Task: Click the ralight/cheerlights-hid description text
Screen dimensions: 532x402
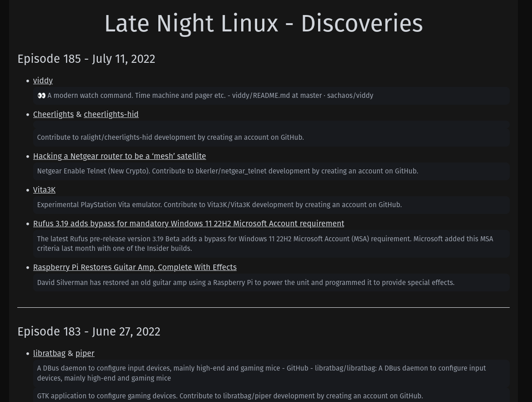Action: [170, 137]
